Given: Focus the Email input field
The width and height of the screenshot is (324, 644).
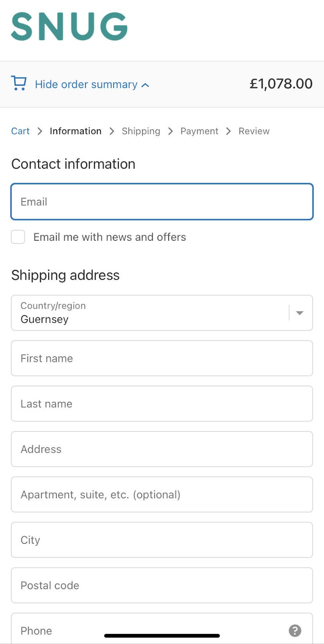Looking at the screenshot, I should click(162, 202).
